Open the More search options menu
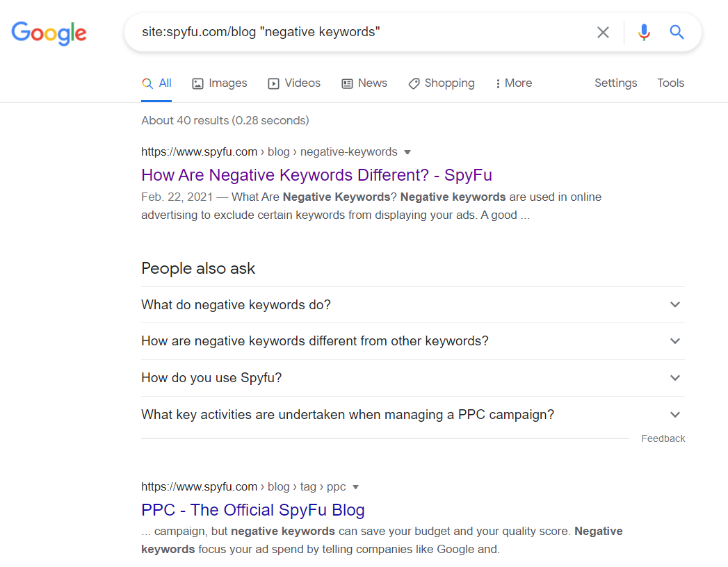This screenshot has width=728, height=567. pos(514,83)
